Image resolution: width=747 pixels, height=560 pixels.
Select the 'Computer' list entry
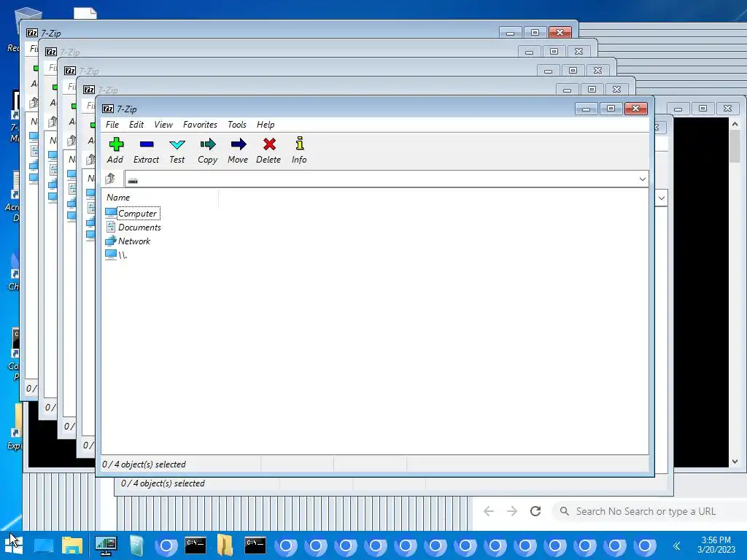[138, 214]
